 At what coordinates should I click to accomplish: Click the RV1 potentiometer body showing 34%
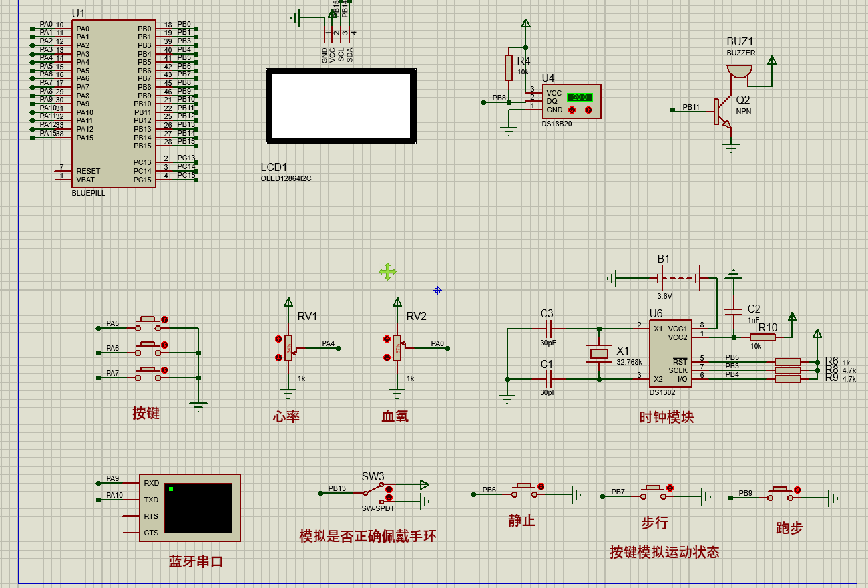pyautogui.click(x=288, y=348)
